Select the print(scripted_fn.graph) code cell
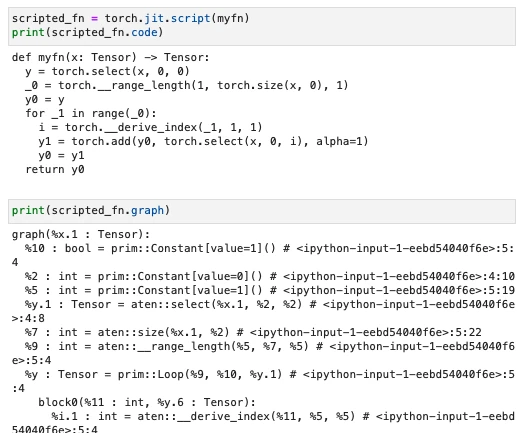 tap(262, 211)
